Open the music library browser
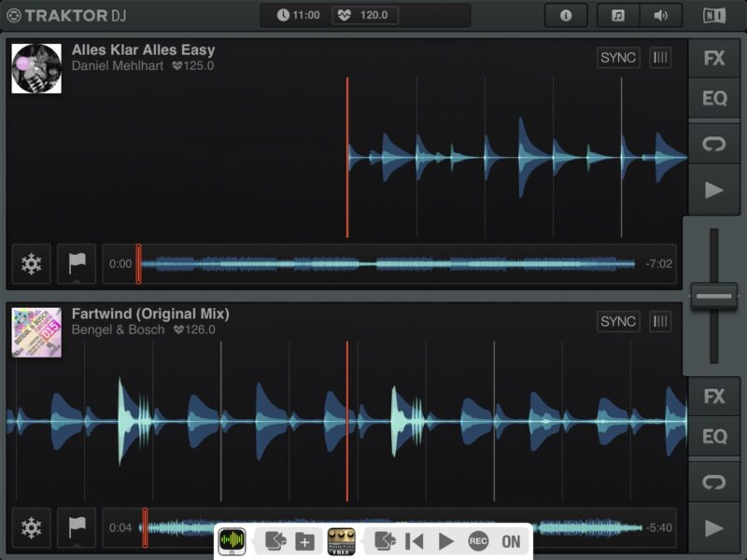This screenshot has width=747, height=560. coord(618,15)
